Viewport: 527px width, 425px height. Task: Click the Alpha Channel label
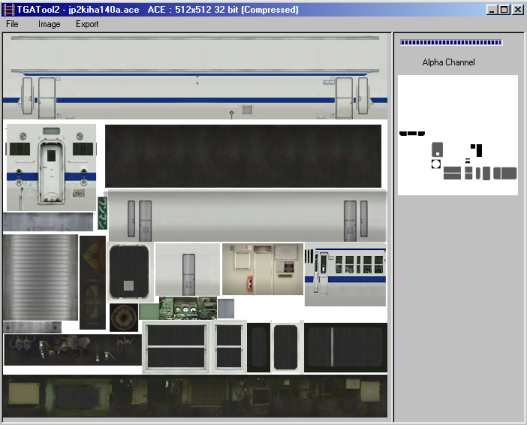(448, 62)
